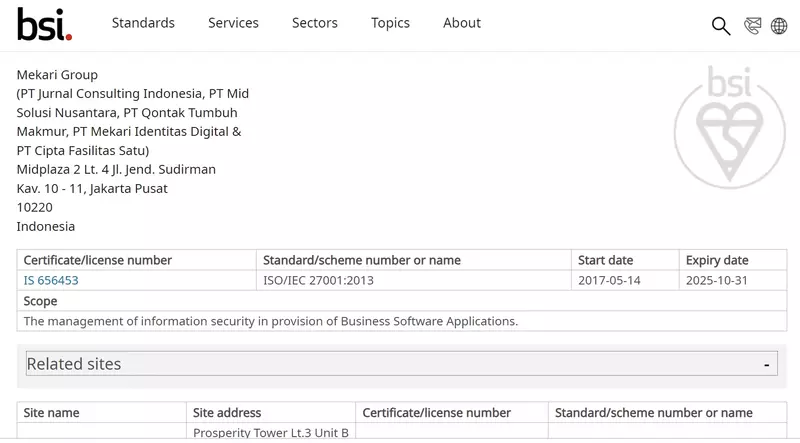Open the Standards menu
Viewport: 800px width, 443px height.
(x=143, y=23)
